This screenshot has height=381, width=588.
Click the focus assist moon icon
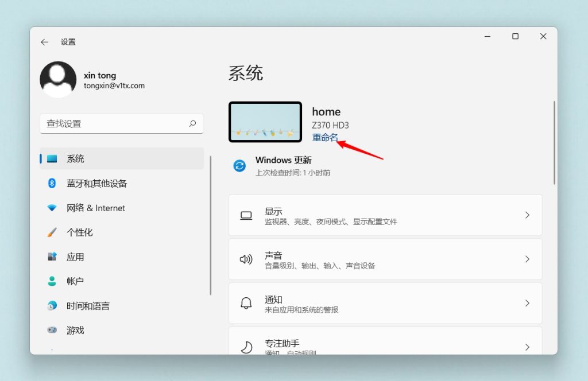pos(246,347)
